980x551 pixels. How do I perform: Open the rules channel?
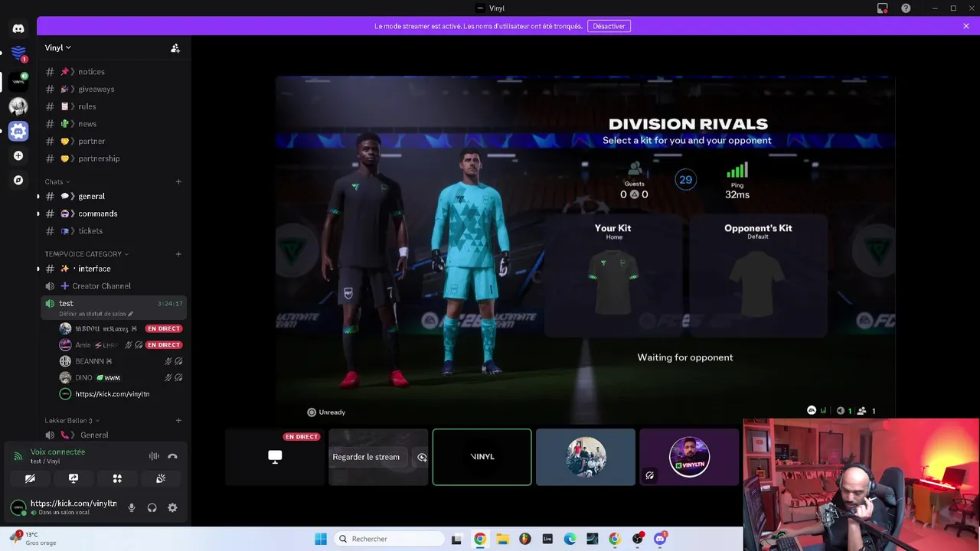(113, 106)
